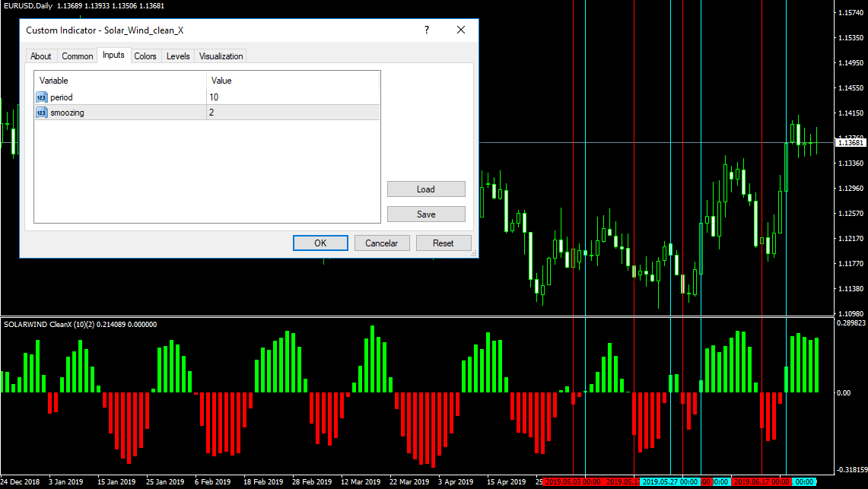Open the Levels tab
Image resolution: width=868 pixels, height=489 pixels.
tap(178, 56)
